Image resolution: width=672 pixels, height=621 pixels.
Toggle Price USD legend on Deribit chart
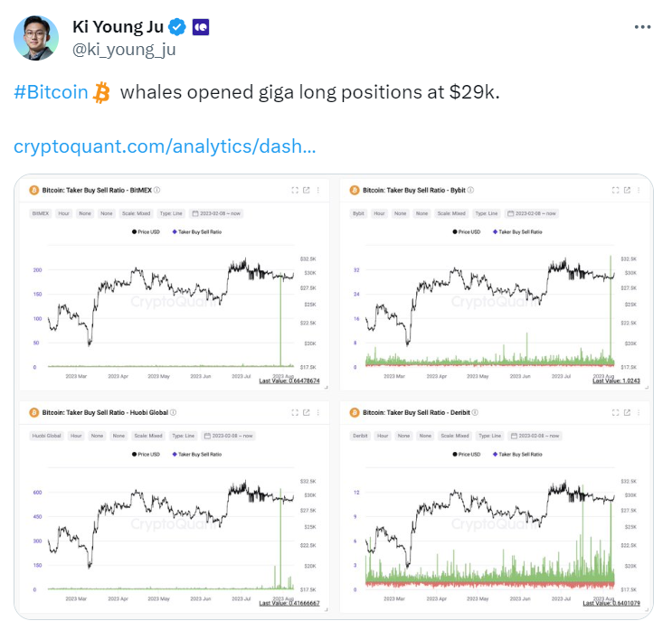click(467, 454)
